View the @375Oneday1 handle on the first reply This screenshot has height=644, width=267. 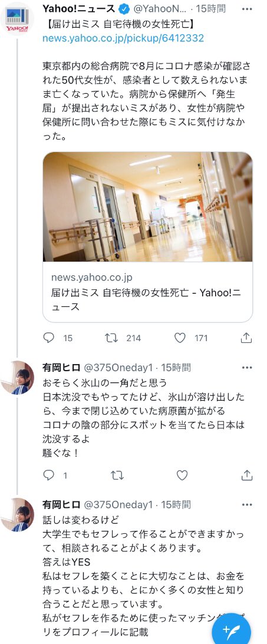tap(118, 367)
